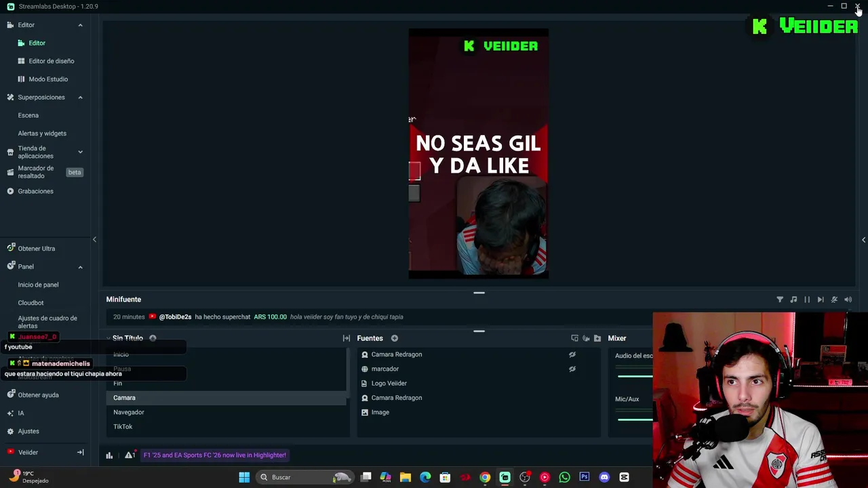Open Grabaciones in the sidebar
The height and width of the screenshot is (488, 868).
35,191
